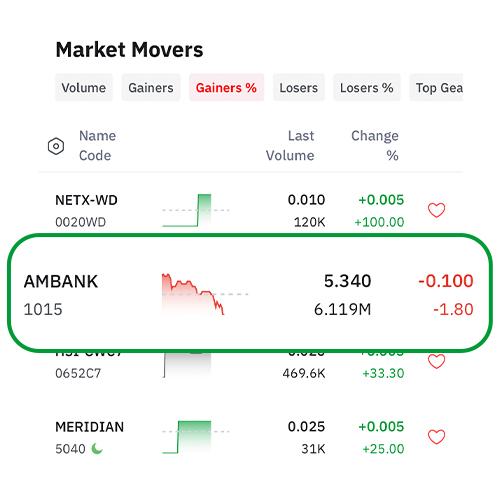Open the NETX-WD mini price chart

pos(196,210)
